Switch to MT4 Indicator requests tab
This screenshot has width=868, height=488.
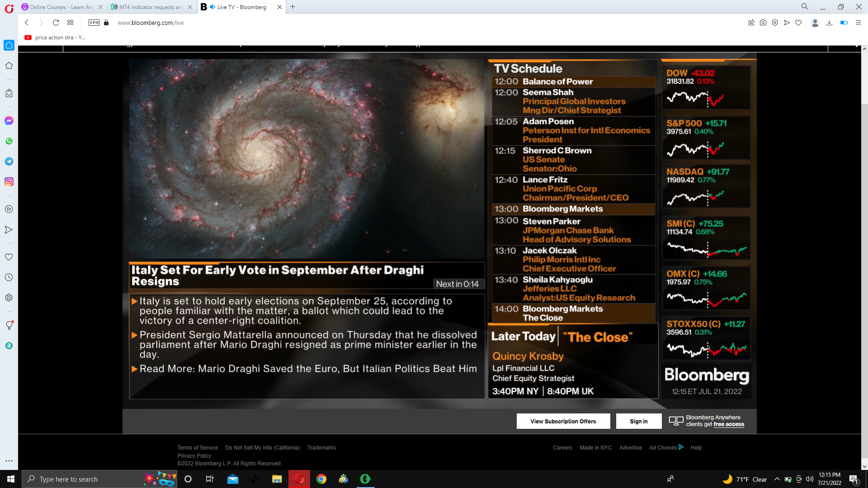(149, 7)
